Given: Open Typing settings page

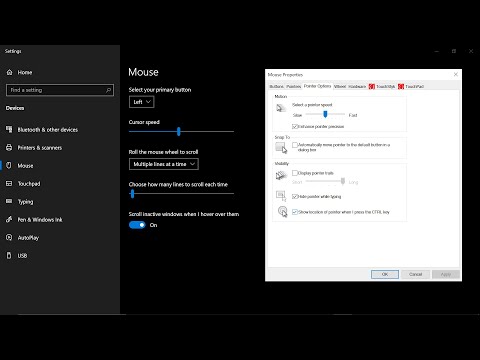Looking at the screenshot, I should click(x=25, y=202).
